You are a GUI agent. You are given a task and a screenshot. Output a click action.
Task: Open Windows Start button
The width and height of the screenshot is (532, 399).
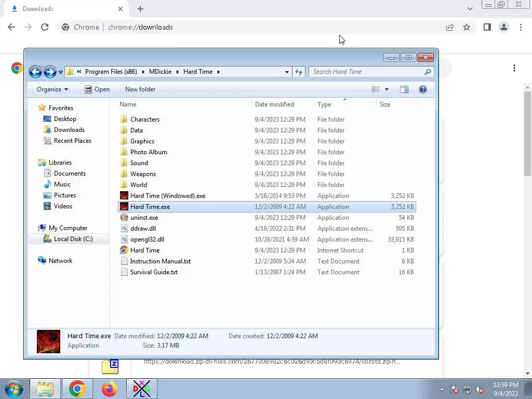point(14,389)
